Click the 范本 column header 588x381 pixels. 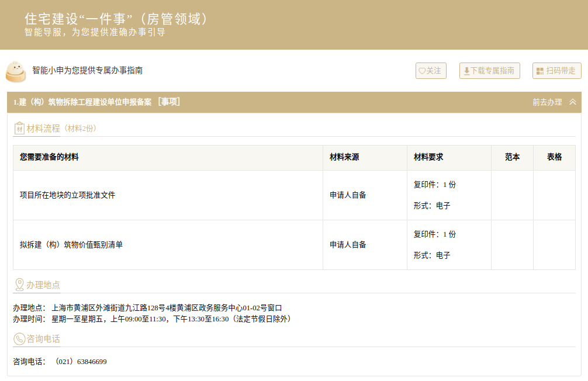512,157
